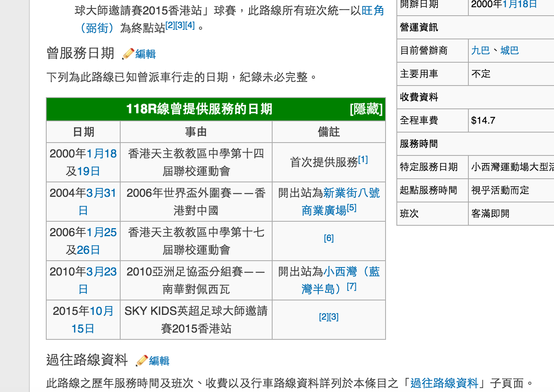
Task: Open 1月18 date link in 2000 row
Action: coord(102,153)
